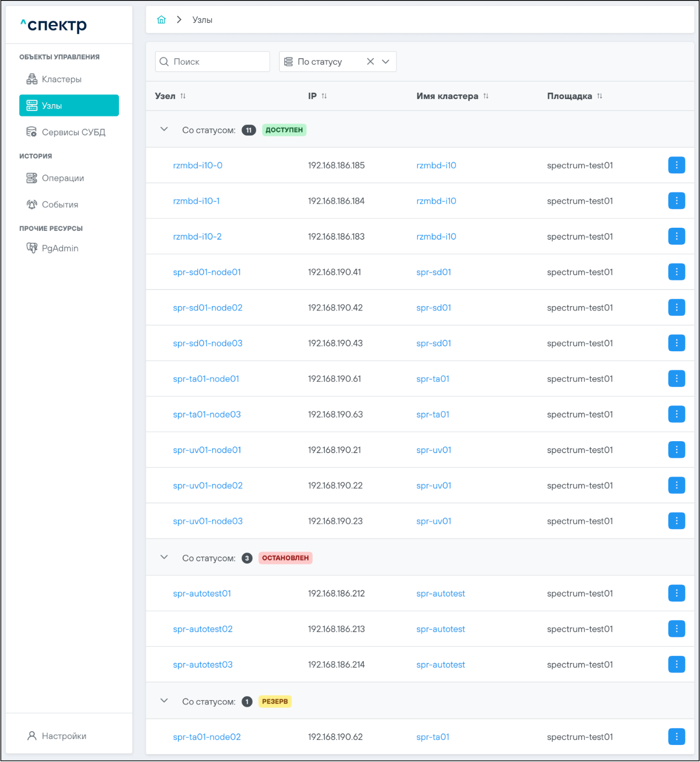Open three-dot menu for spr-ta01-node02
This screenshot has width=700, height=762.
676,737
